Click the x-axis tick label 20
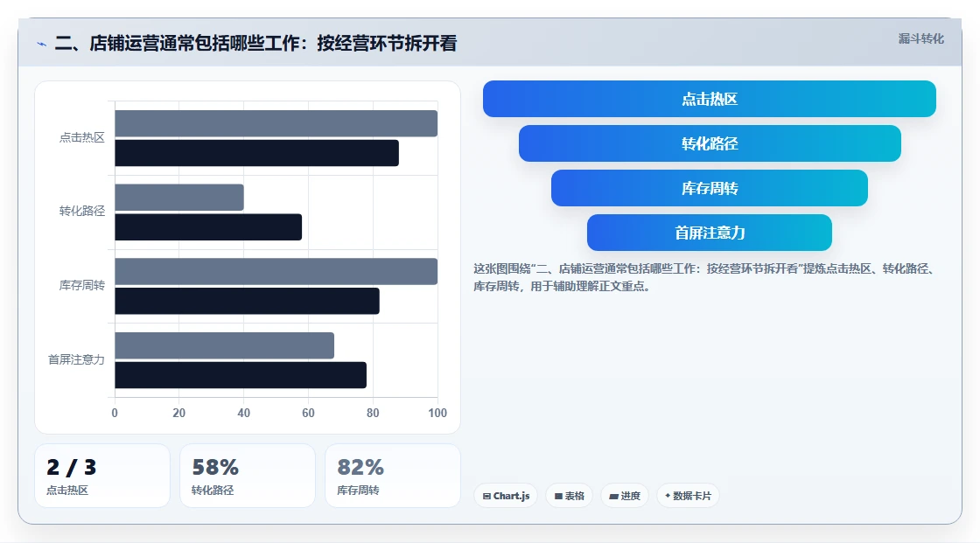 point(178,413)
